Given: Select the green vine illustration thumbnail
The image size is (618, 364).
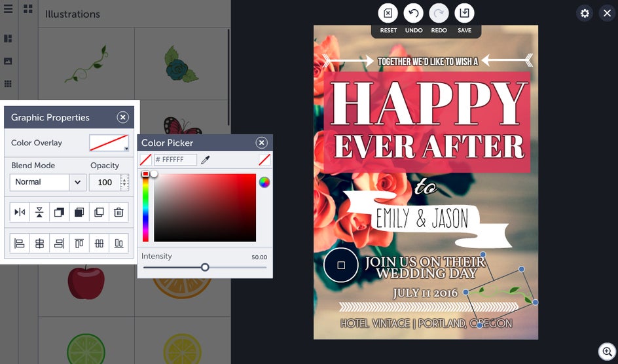Looking at the screenshot, I should click(86, 64).
